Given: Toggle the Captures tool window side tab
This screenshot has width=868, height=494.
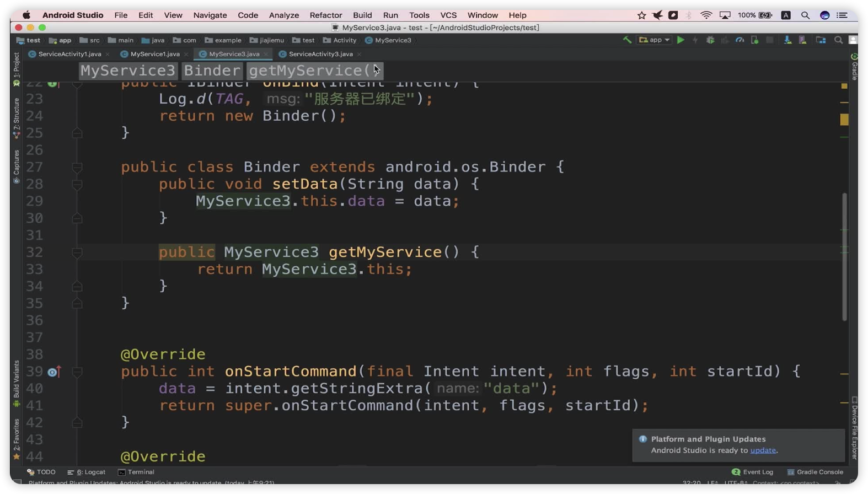Looking at the screenshot, I should pos(16,167).
